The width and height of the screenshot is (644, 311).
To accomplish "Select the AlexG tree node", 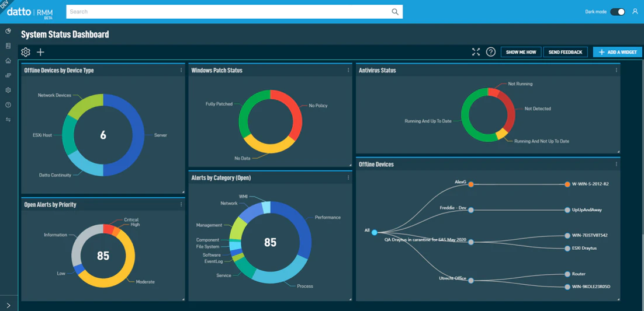I will pos(471,184).
